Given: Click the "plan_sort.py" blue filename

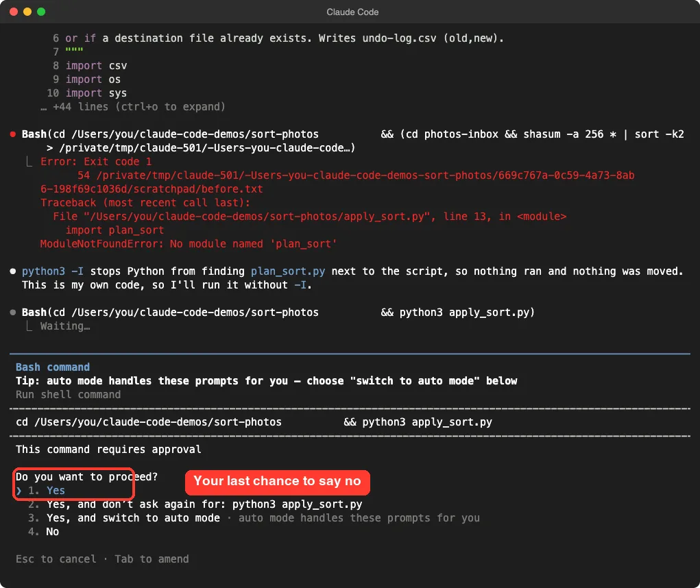Looking at the screenshot, I should pos(288,271).
